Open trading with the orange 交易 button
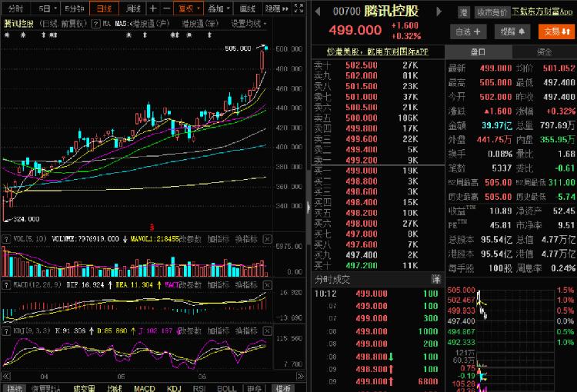Image resolution: width=577 pixels, height=392 pixels. [556, 32]
